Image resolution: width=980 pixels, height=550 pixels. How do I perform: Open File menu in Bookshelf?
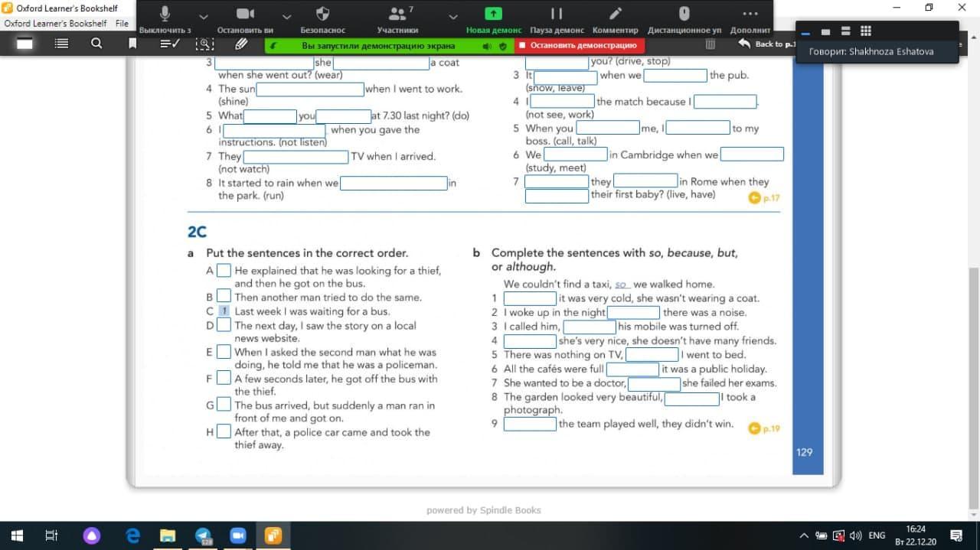[x=122, y=24]
